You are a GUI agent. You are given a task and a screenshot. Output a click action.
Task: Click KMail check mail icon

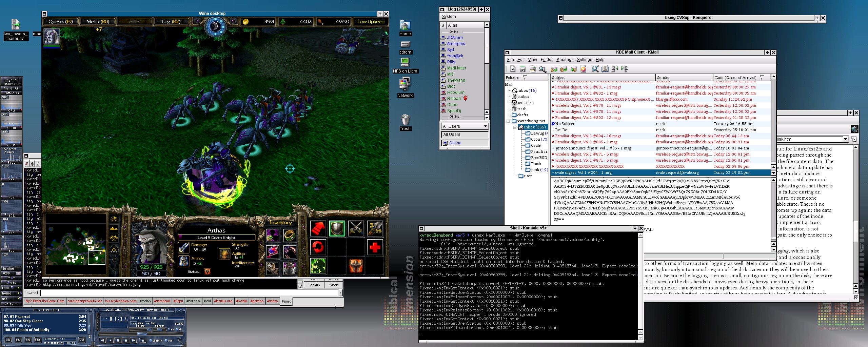pos(542,69)
